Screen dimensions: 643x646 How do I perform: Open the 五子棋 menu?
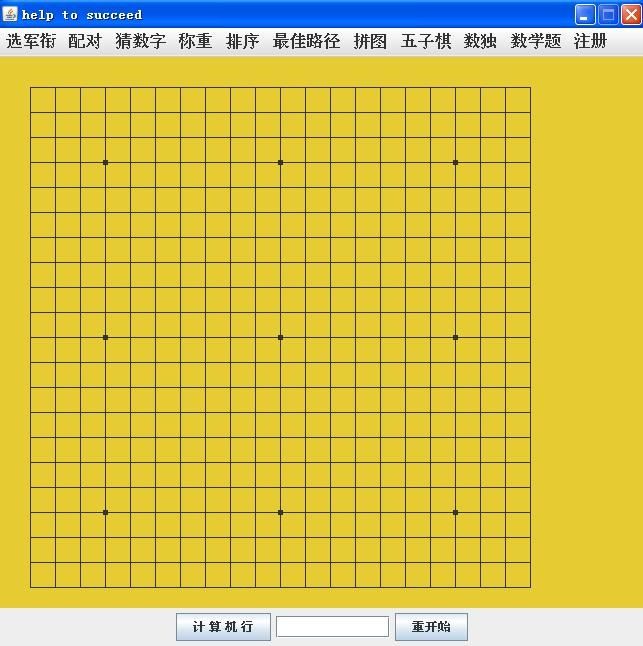click(x=426, y=41)
